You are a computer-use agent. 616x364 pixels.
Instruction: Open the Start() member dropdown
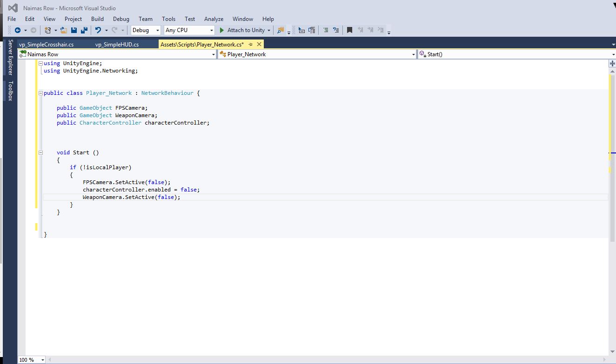point(516,54)
